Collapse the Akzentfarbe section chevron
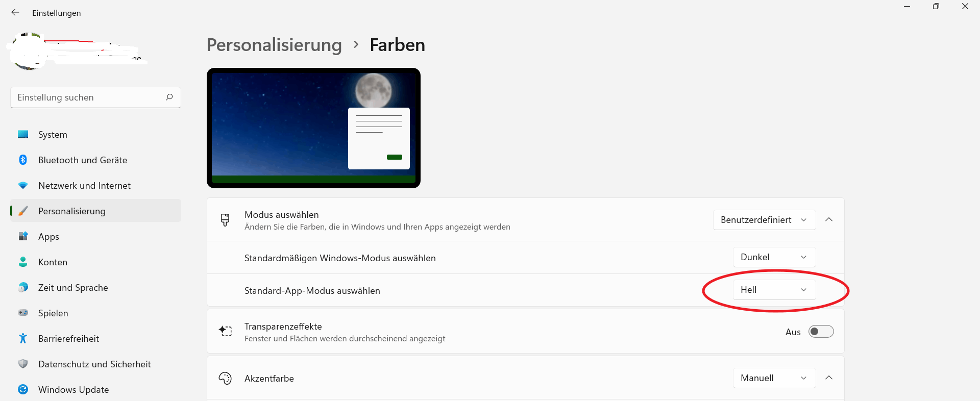 829,378
